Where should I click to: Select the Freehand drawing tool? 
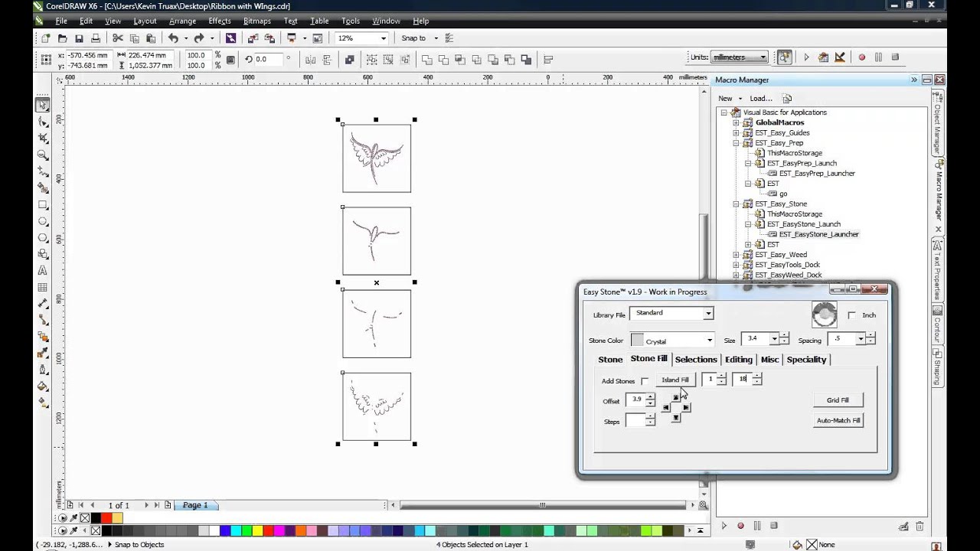(x=43, y=172)
